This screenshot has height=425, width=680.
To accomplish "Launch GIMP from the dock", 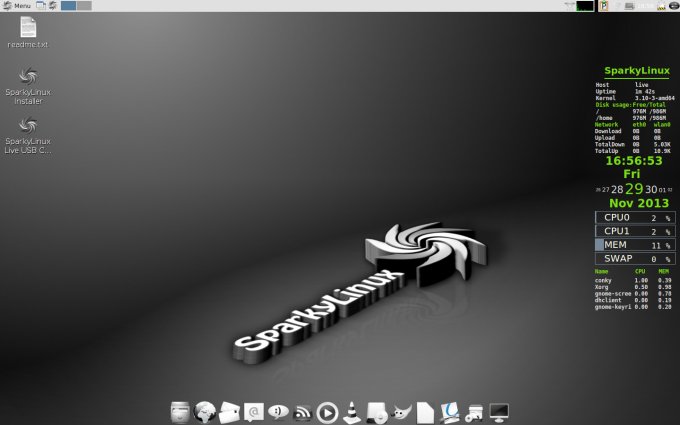I will click(x=402, y=412).
